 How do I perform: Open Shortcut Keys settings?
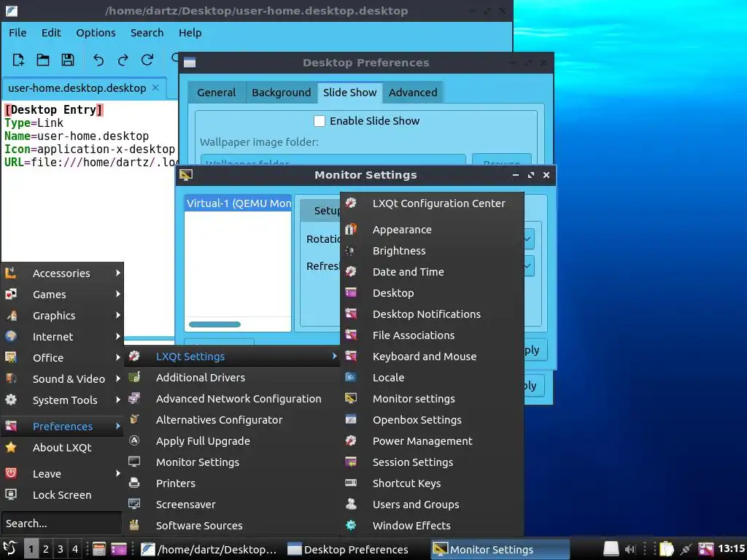tap(432, 483)
